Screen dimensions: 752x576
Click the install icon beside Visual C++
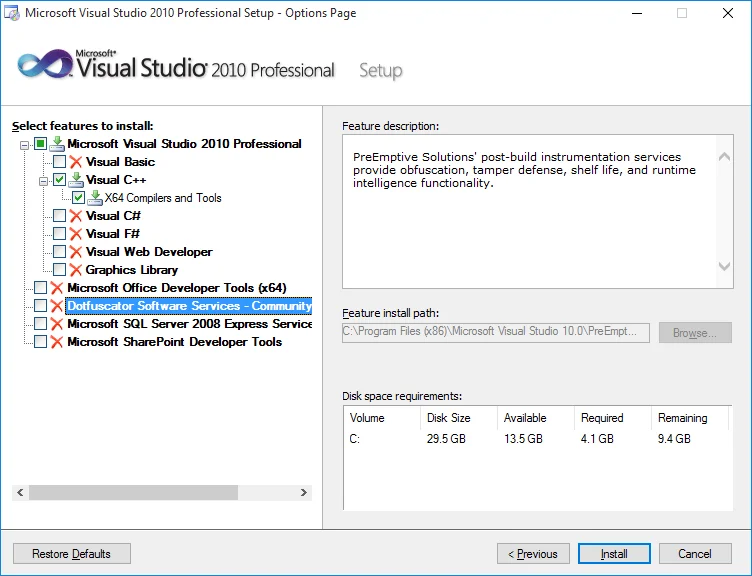(76, 180)
